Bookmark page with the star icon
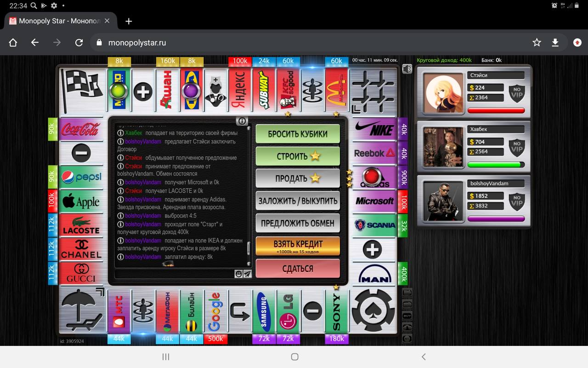The width and height of the screenshot is (588, 368). pos(537,42)
